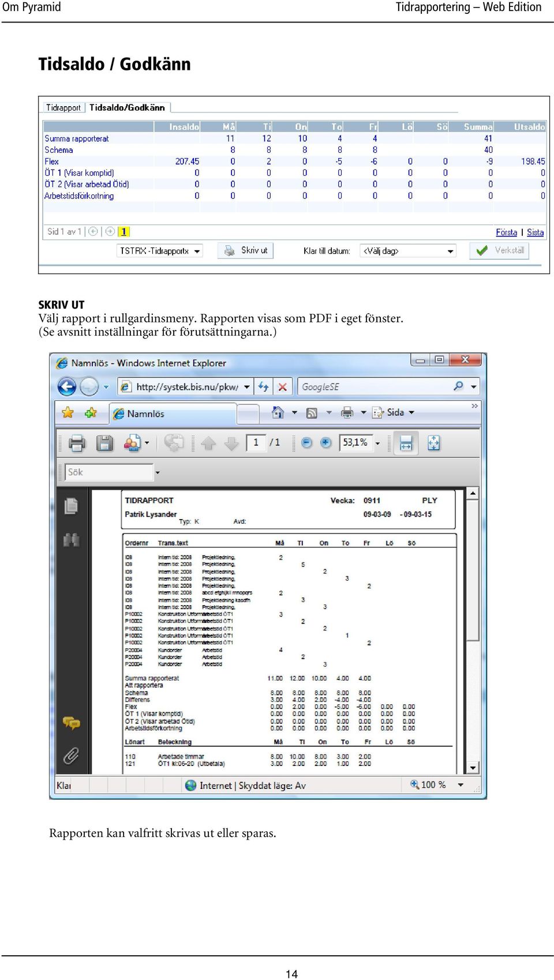The image size is (554, 980).
Task: Open the binoculars search panel
Action: pos(72,540)
